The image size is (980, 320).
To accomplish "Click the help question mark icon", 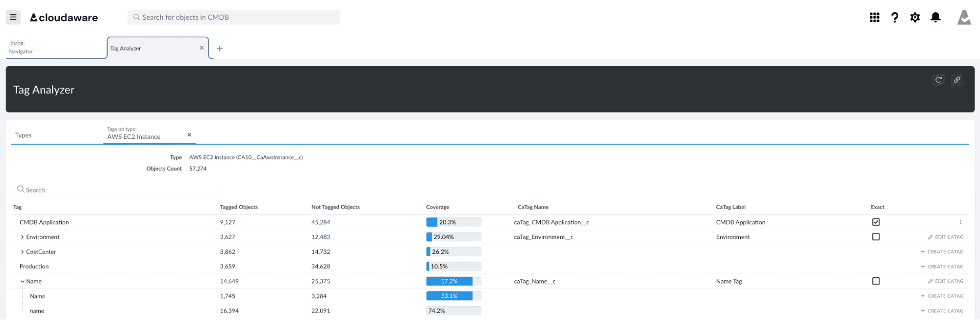I will [895, 18].
